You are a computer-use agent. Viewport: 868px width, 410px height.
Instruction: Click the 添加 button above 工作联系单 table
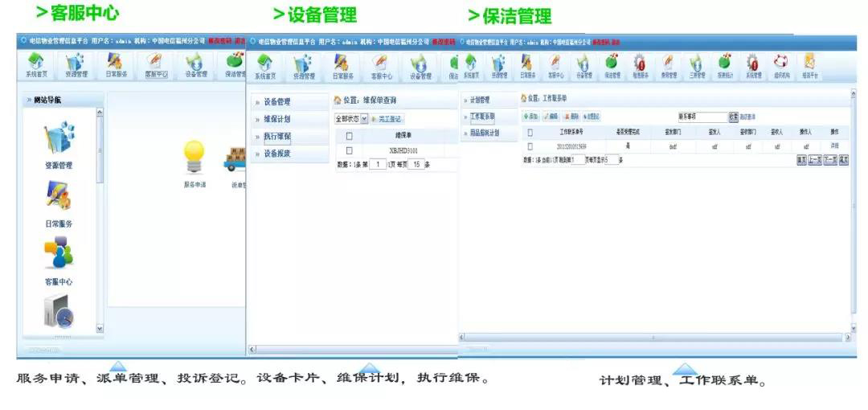[x=530, y=117]
